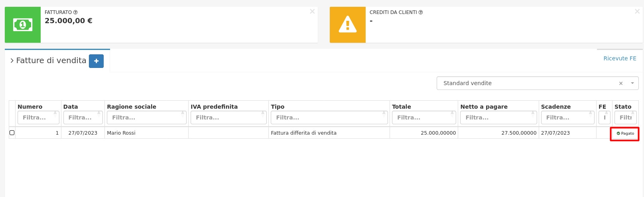This screenshot has width=644, height=197.
Task: Click the Totale filter input field
Action: click(x=423, y=117)
